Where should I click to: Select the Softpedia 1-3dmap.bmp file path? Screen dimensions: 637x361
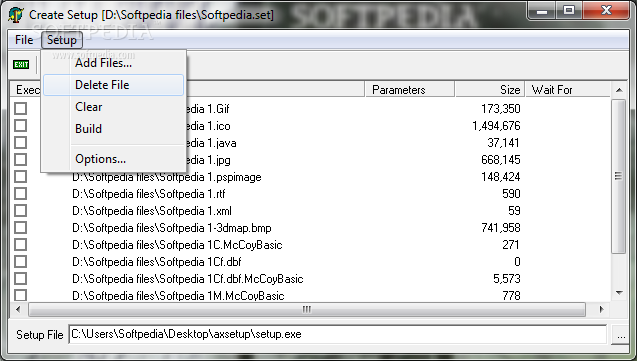coord(172,228)
